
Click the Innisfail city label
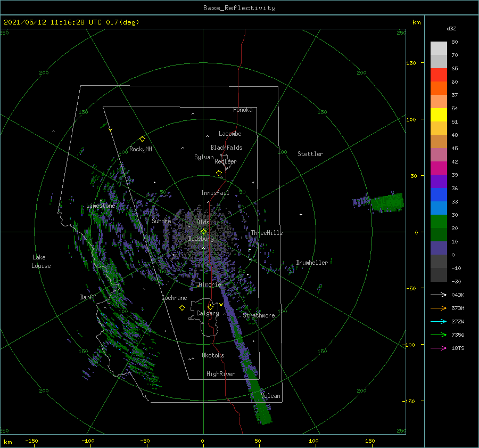(x=215, y=193)
